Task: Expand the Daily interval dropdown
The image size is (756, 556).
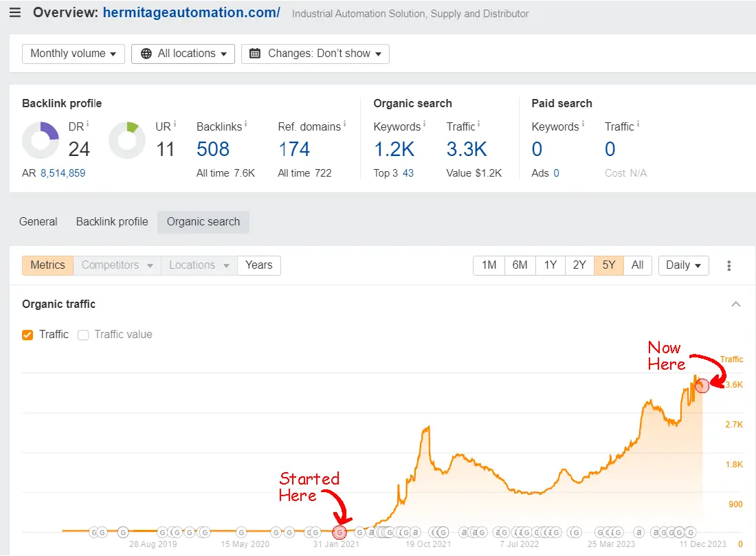Action: (x=683, y=265)
